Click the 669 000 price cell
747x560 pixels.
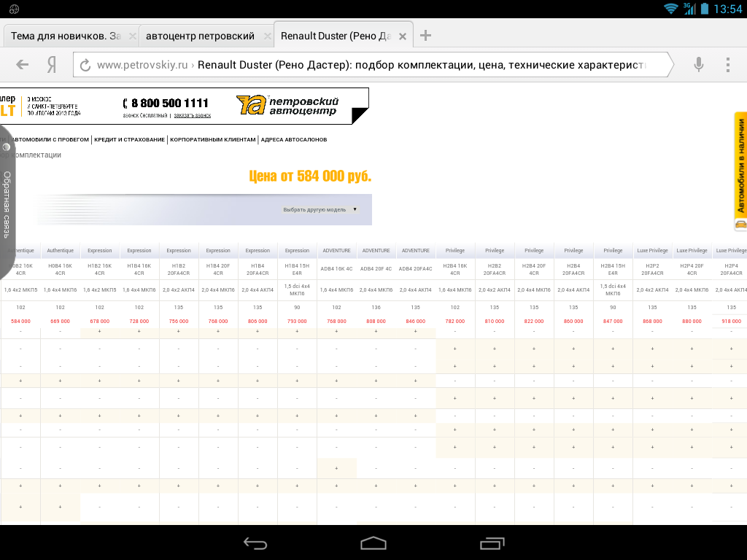[x=60, y=322]
